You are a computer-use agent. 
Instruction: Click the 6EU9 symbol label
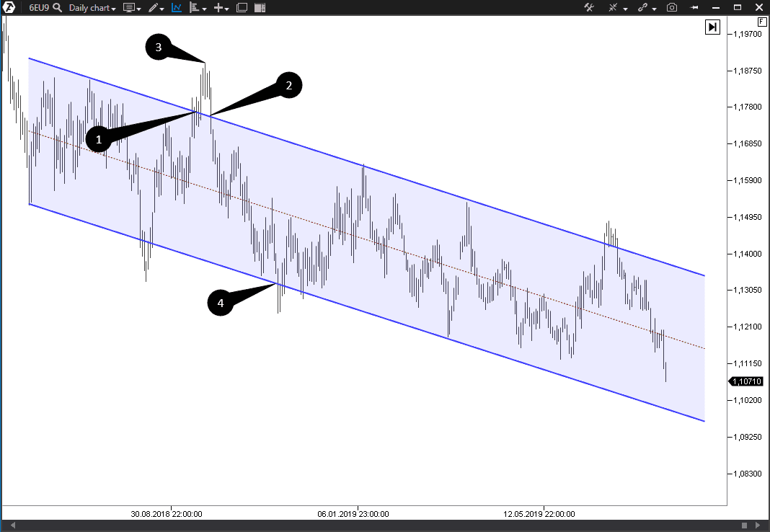pos(40,8)
